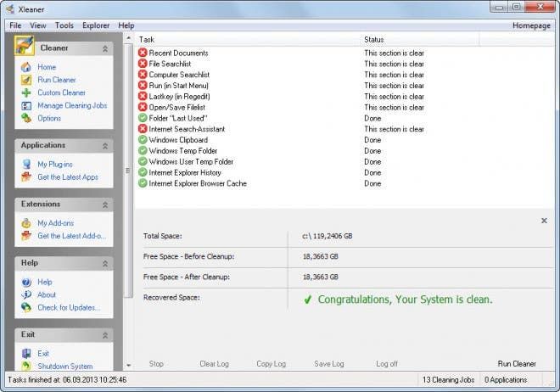
Task: Open the Shutdown System link
Action: [65, 367]
